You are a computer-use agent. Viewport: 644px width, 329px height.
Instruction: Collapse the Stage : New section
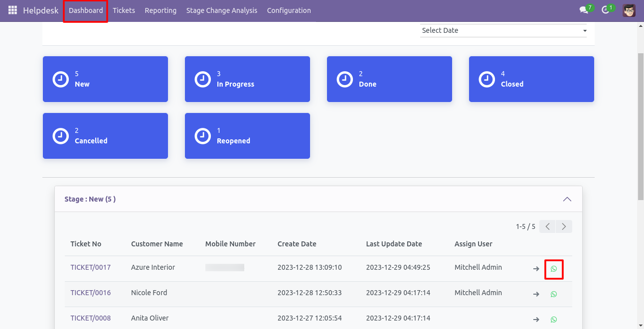pyautogui.click(x=567, y=199)
